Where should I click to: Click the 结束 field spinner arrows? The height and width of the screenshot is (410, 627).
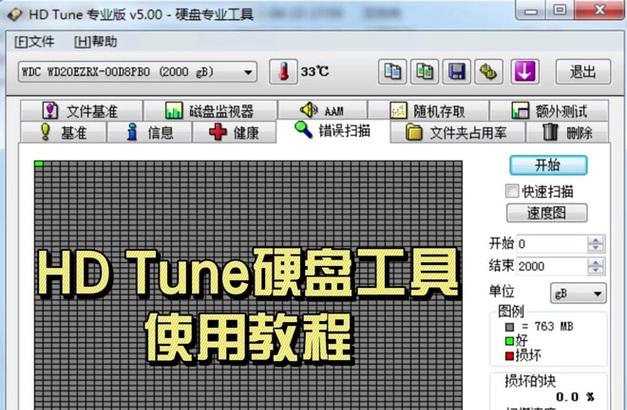pos(596,266)
